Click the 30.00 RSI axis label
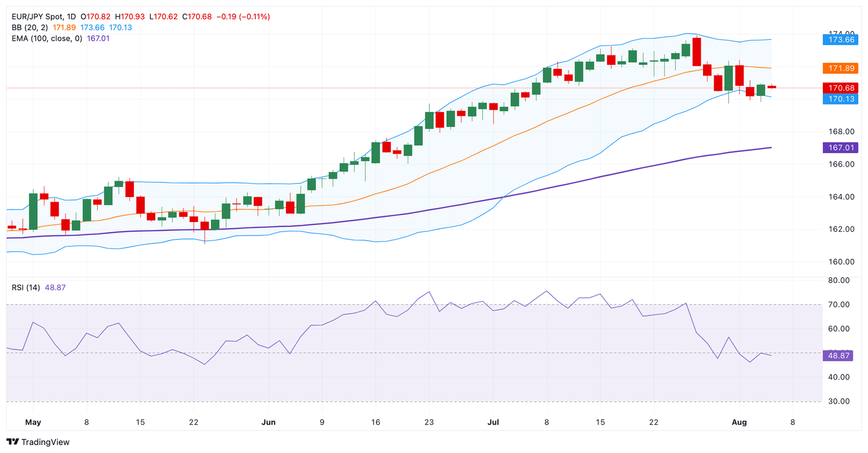Screen dimensions: 868x453 pos(839,402)
